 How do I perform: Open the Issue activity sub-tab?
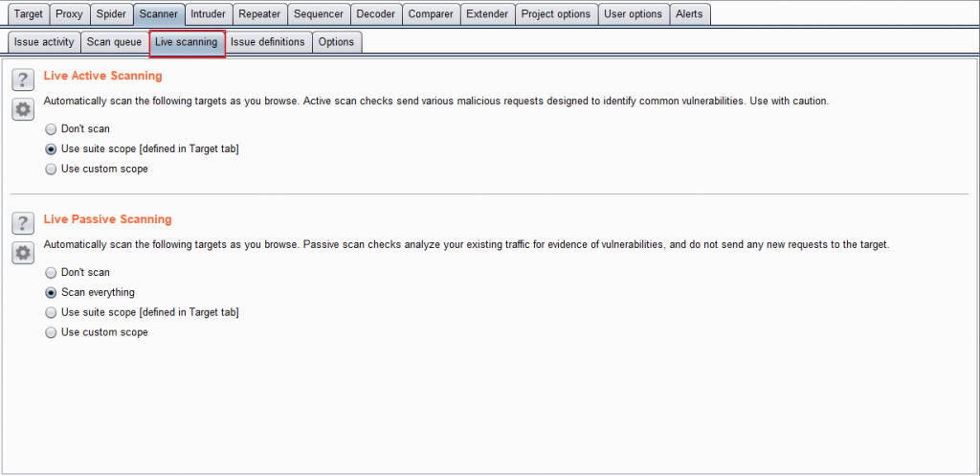[44, 42]
